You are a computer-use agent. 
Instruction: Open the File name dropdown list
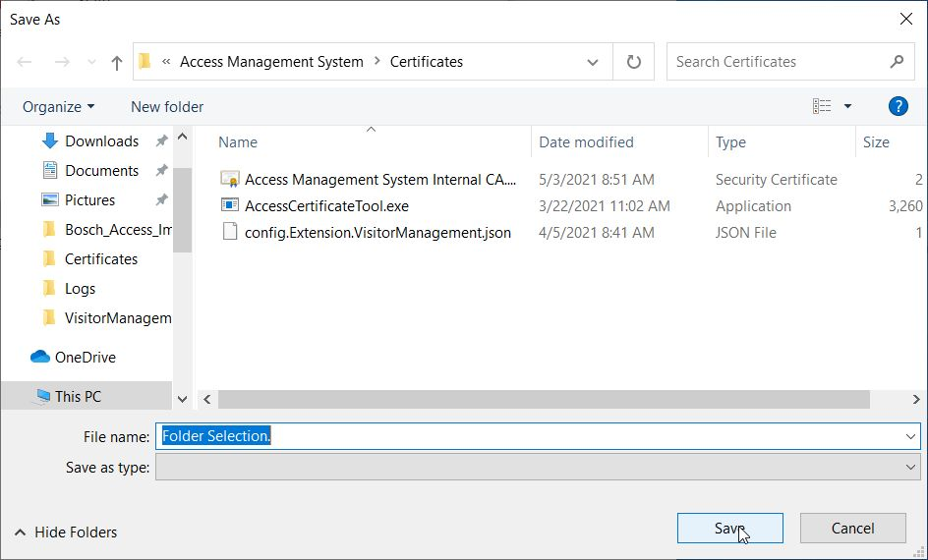click(x=910, y=436)
